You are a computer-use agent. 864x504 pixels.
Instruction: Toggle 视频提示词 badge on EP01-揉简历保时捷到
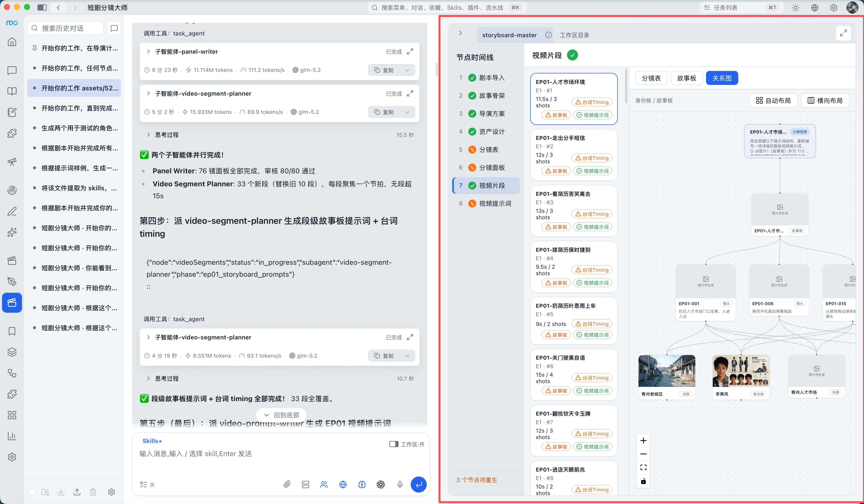point(592,283)
